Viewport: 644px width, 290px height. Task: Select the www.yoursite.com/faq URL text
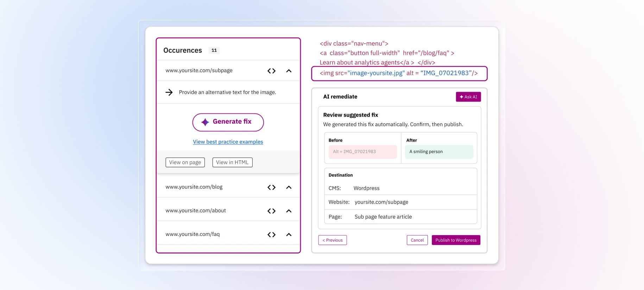(x=192, y=234)
